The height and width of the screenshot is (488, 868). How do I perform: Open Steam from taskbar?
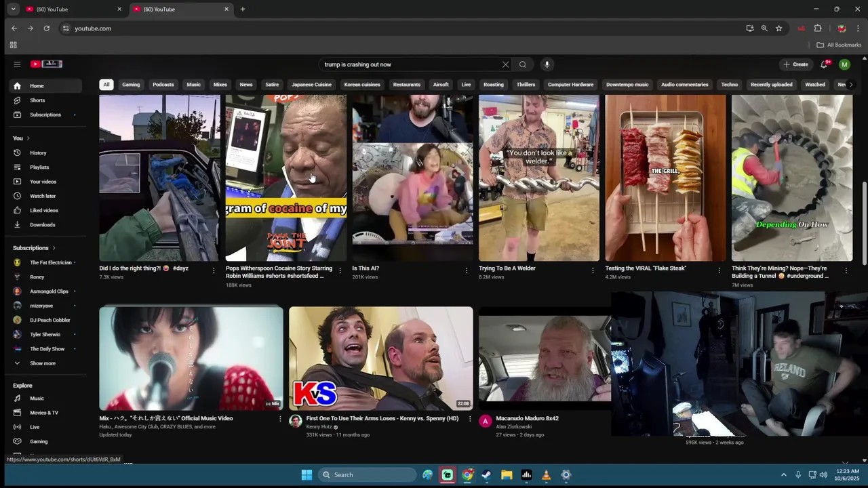click(486, 474)
